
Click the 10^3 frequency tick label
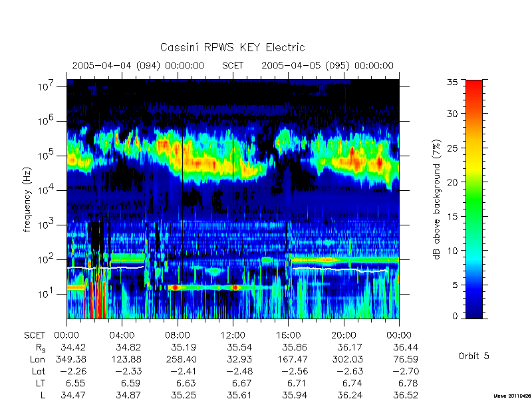pos(47,224)
